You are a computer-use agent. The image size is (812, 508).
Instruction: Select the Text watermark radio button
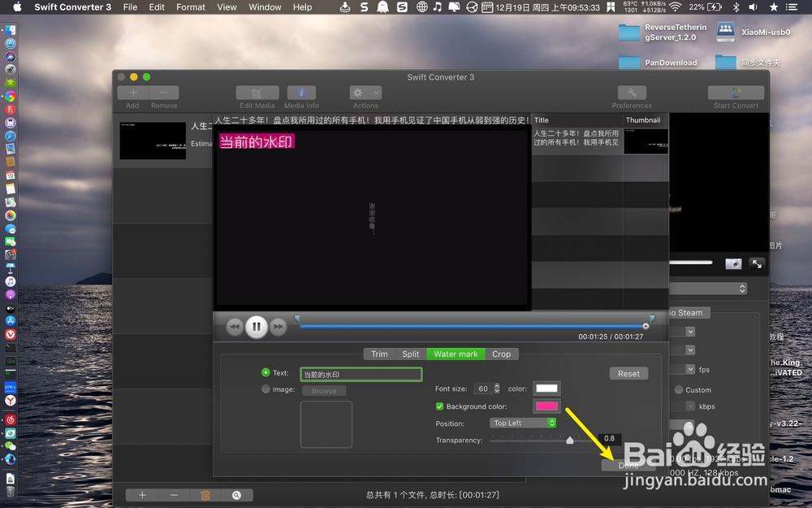tap(266, 373)
